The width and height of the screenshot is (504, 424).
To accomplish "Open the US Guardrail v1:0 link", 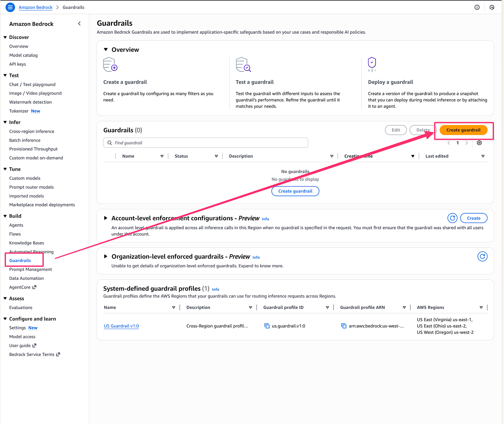I will 121,326.
